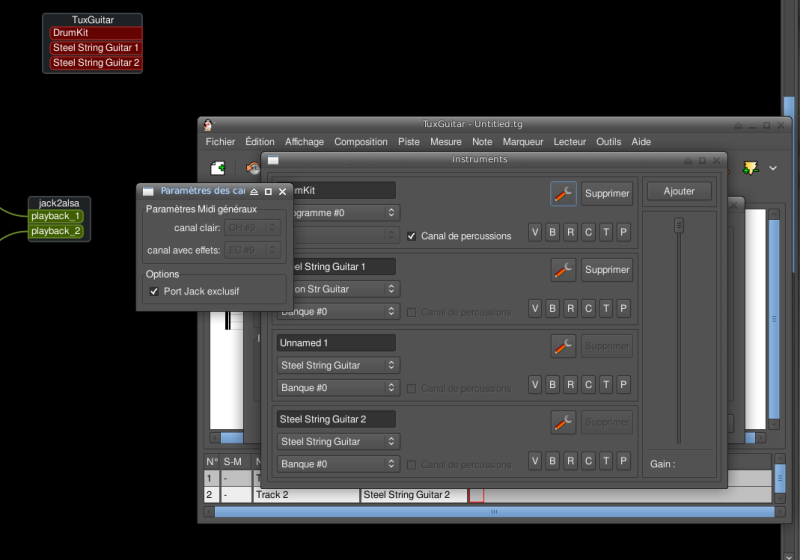This screenshot has width=800, height=560.
Task: Open Banque #0 dropdown for Steel String Guitar 2
Action: 339,464
